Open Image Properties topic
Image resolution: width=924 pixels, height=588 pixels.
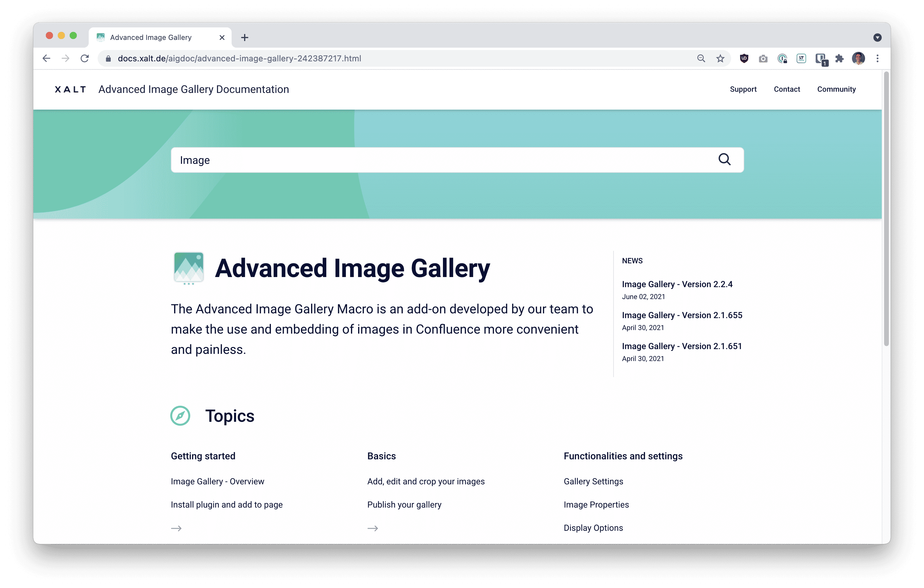point(596,504)
